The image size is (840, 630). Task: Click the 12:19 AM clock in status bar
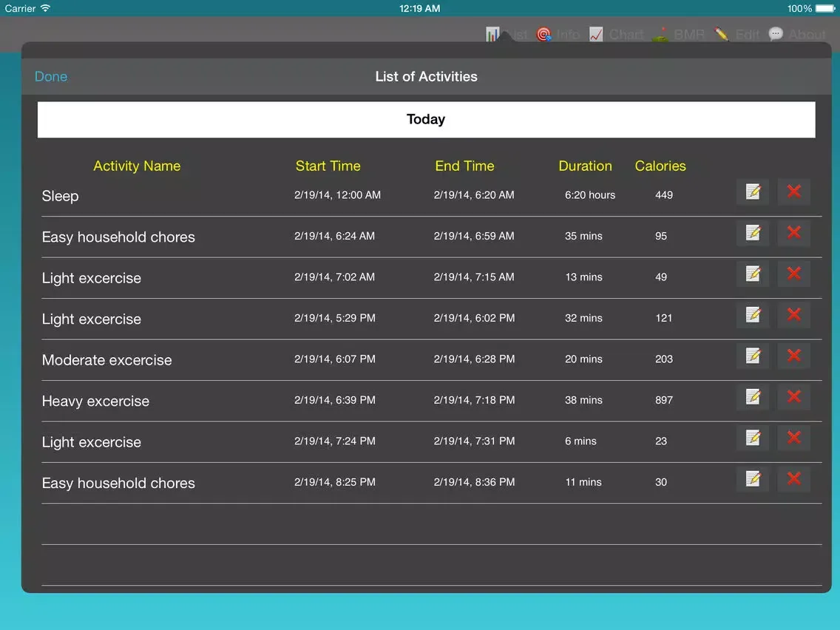click(x=419, y=9)
